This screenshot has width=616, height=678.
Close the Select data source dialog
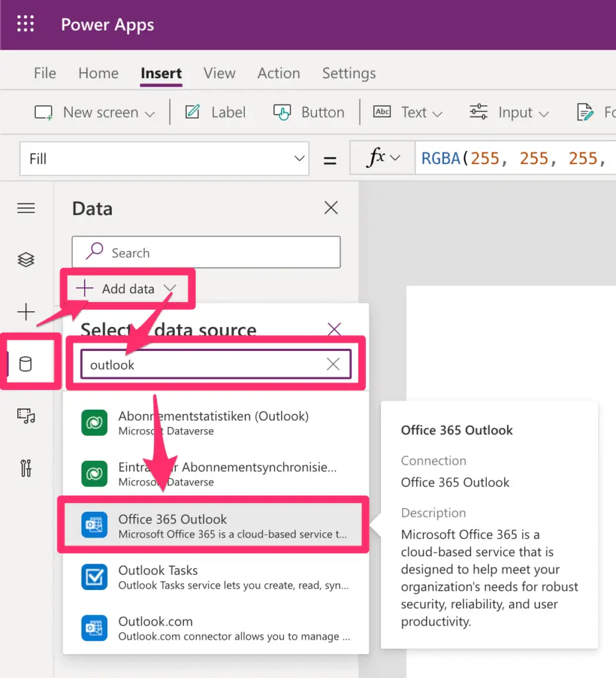(334, 329)
